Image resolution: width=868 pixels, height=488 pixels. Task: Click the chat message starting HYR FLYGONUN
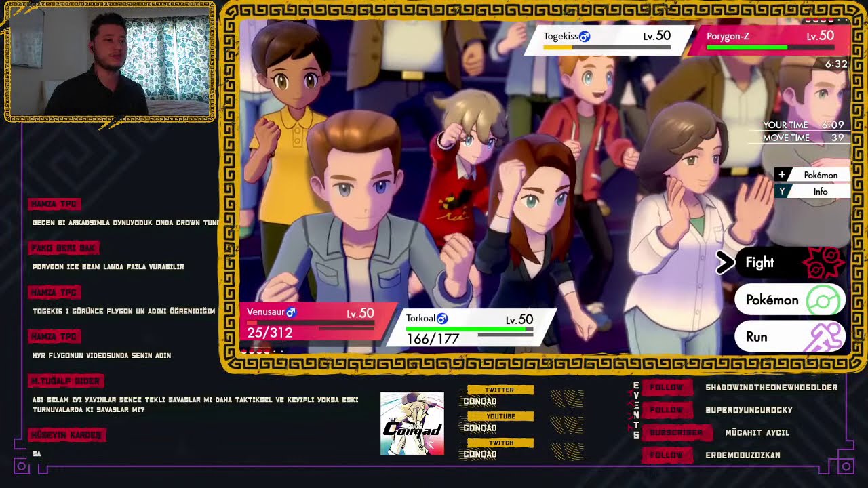click(102, 355)
